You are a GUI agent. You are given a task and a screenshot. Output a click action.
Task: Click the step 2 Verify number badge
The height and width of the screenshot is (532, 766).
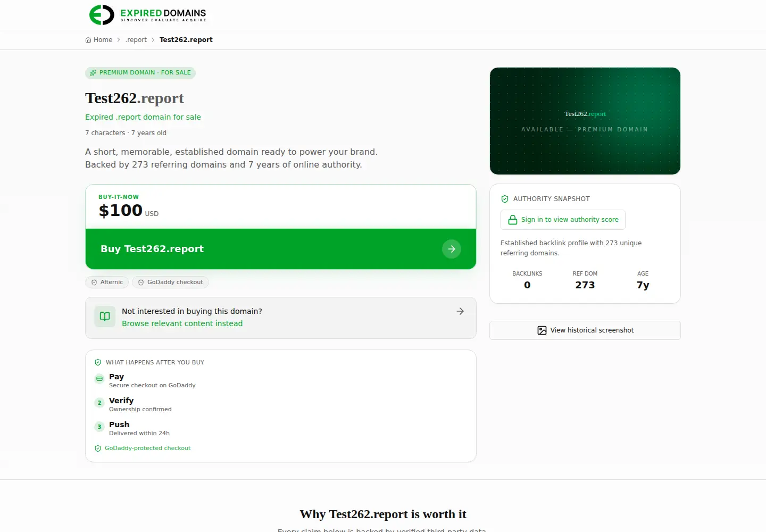point(99,403)
